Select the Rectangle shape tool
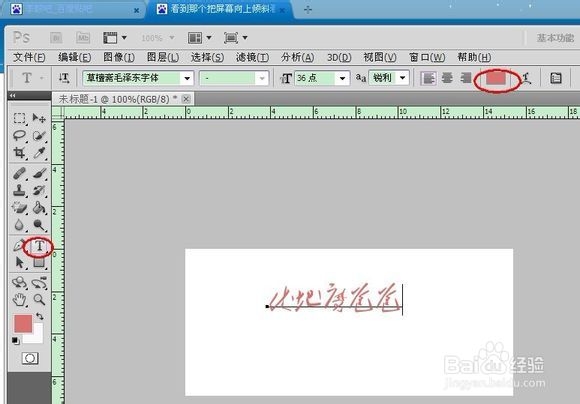This screenshot has width=580, height=404. (39, 263)
